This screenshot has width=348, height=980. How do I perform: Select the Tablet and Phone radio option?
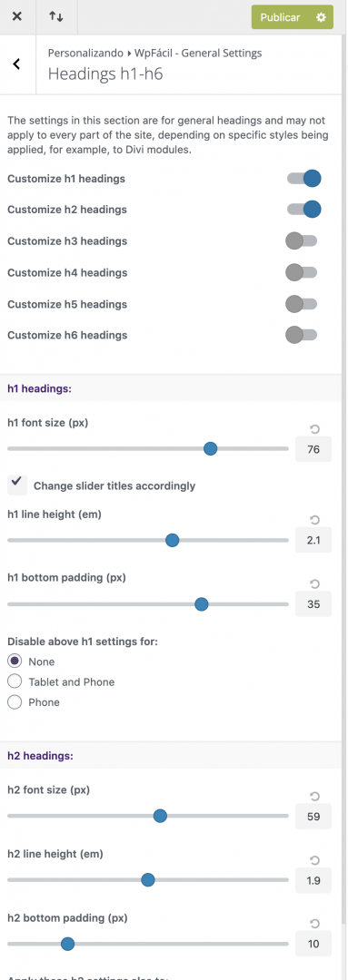pos(15,681)
